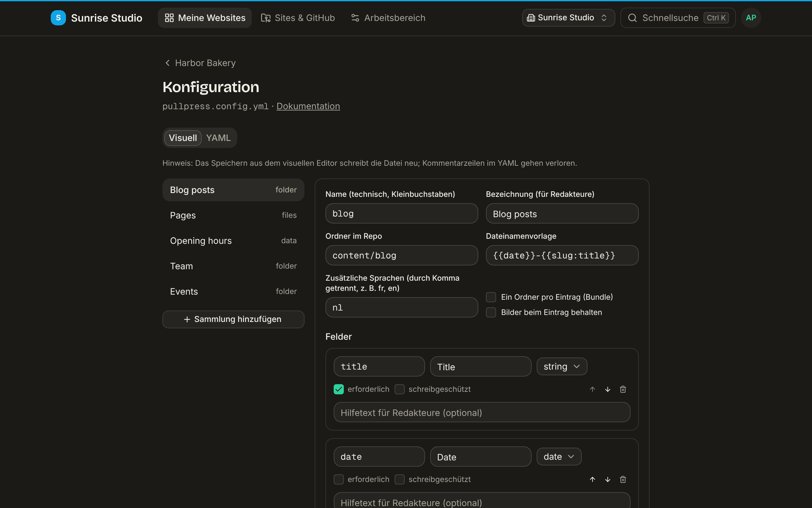
Task: Click Sammlung hinzufügen button
Action: (233, 319)
